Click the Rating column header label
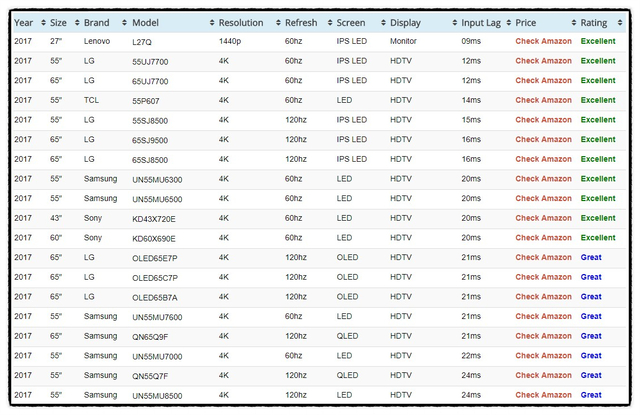Image resolution: width=640 pixels, height=415 pixels. (593, 23)
